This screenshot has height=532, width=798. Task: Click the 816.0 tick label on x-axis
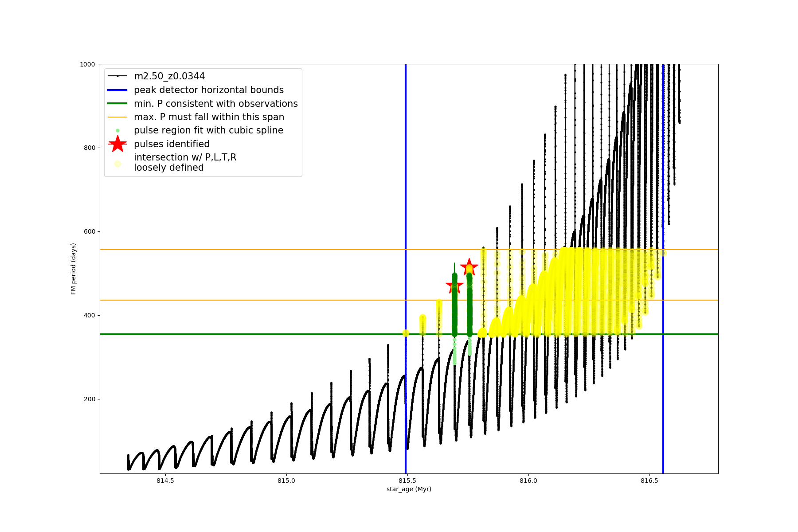(528, 481)
